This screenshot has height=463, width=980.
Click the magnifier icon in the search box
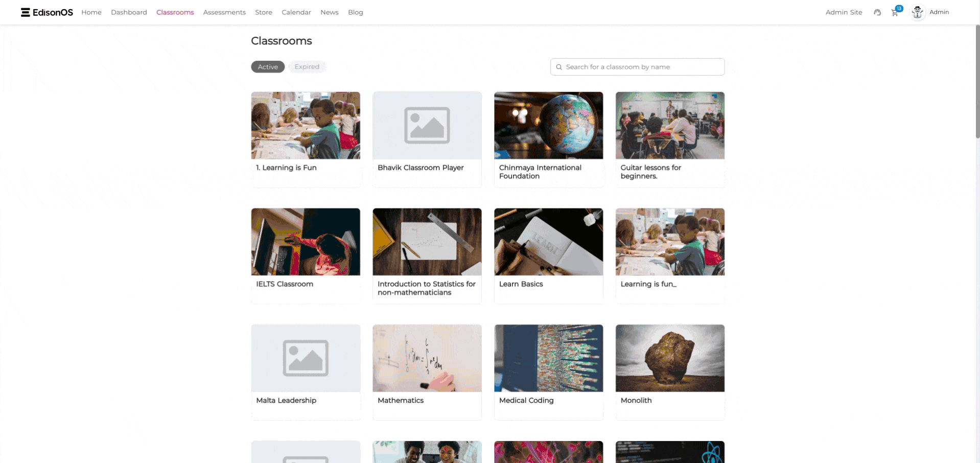559,67
